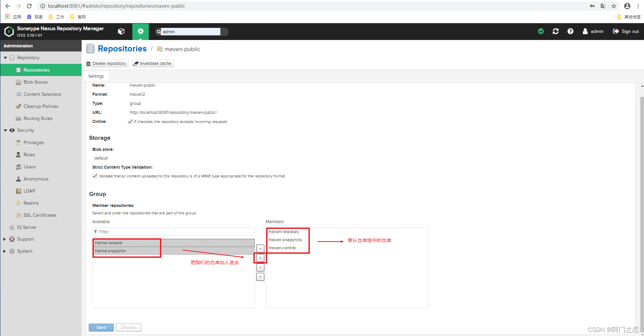The image size is (644, 336).
Task: Open Realms
Action: [x=31, y=203]
